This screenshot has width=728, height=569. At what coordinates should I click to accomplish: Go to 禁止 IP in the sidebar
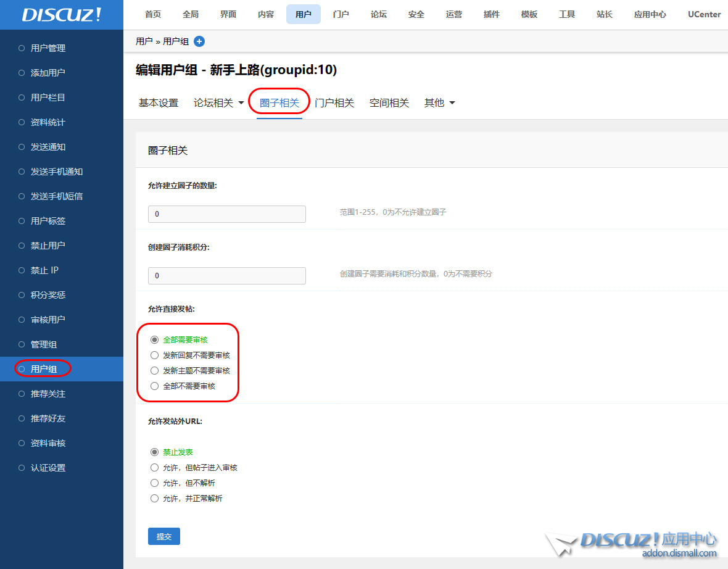tap(44, 270)
